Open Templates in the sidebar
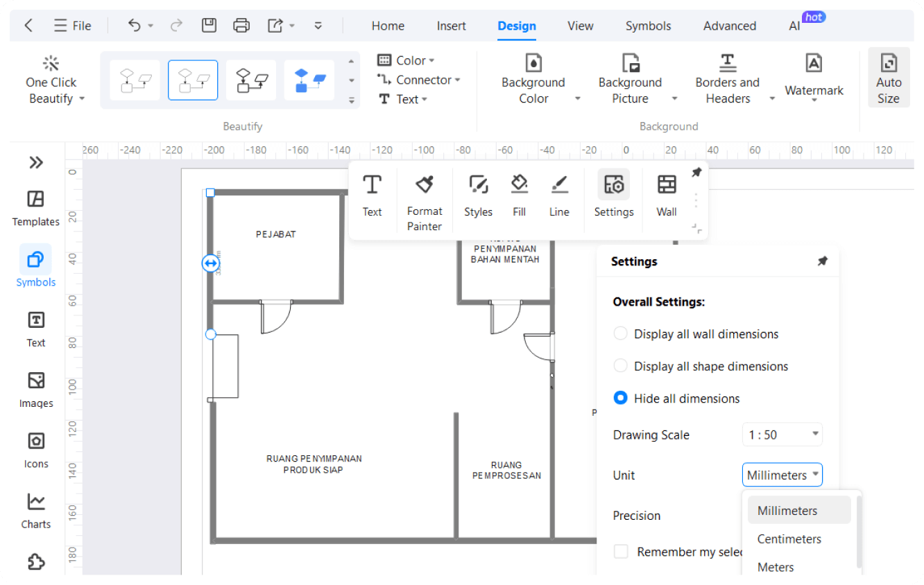This screenshot has height=585, width=924. [x=36, y=209]
